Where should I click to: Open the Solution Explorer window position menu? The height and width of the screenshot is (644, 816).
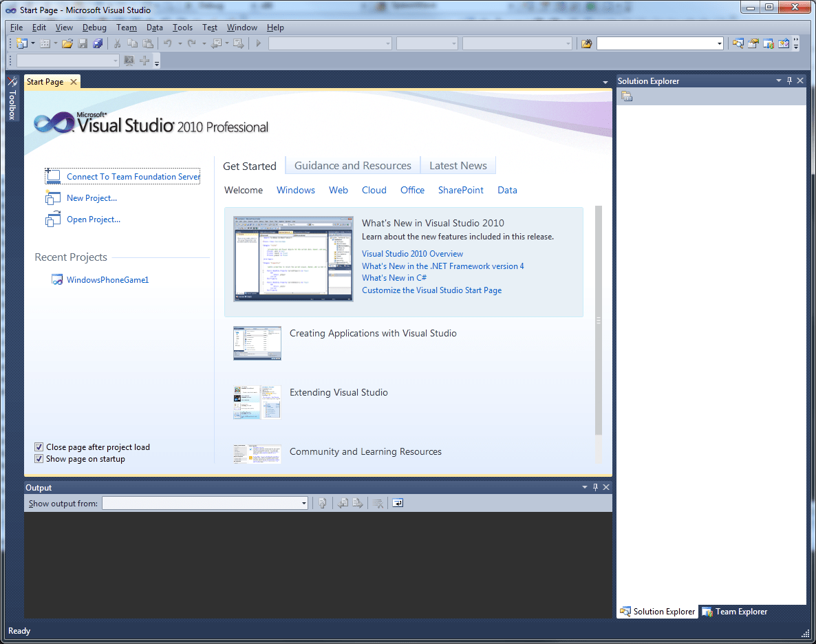pyautogui.click(x=779, y=80)
